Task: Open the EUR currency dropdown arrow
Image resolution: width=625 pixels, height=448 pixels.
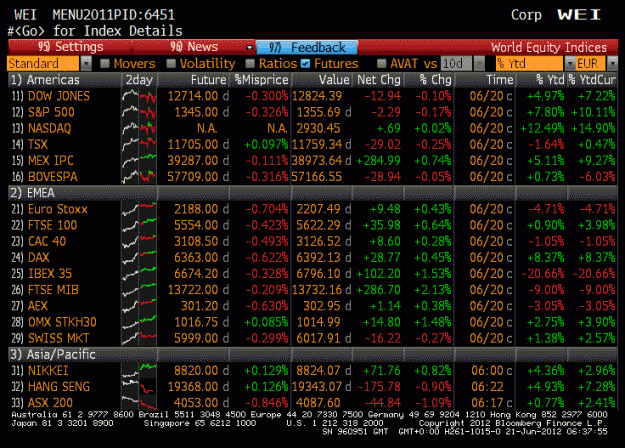Action: pyautogui.click(x=612, y=63)
